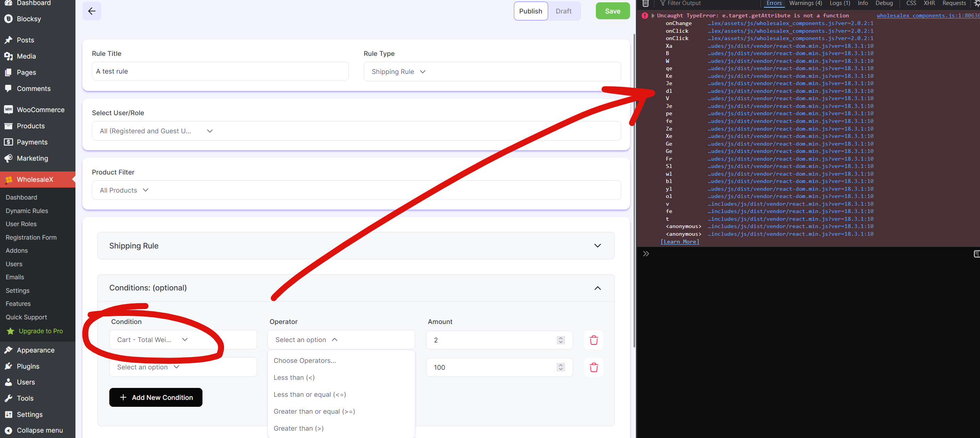Screen dimensions: 980x438
Task: Toggle the Logs (1) console filter
Action: [840, 3]
